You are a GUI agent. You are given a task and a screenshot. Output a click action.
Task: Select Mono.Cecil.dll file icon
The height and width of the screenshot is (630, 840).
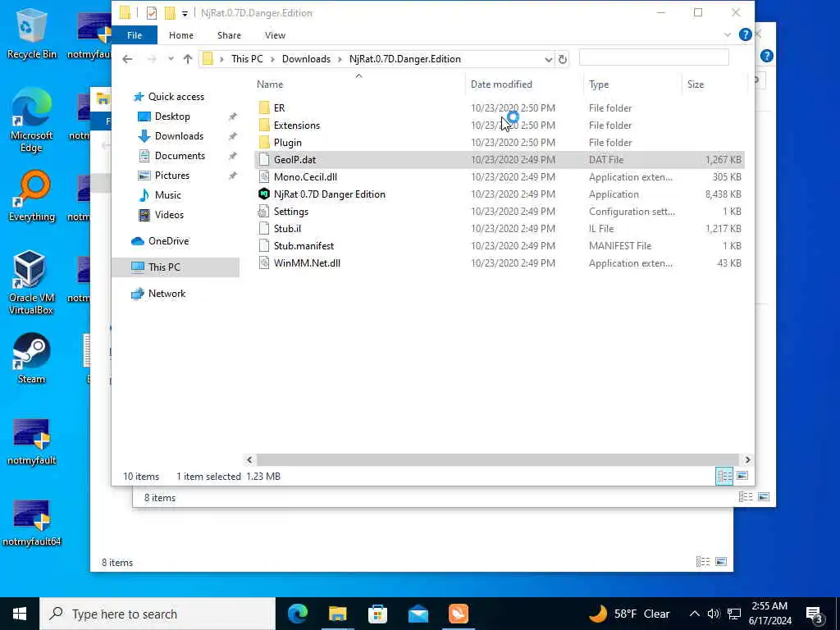click(x=264, y=177)
